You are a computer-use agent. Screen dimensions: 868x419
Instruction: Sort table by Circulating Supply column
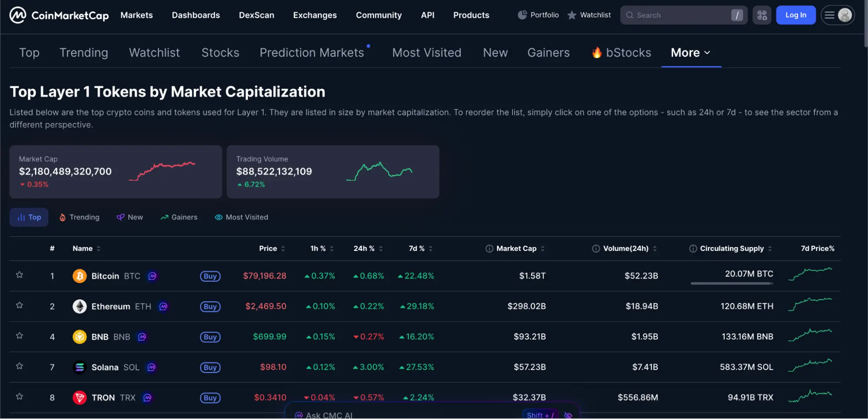click(x=736, y=248)
